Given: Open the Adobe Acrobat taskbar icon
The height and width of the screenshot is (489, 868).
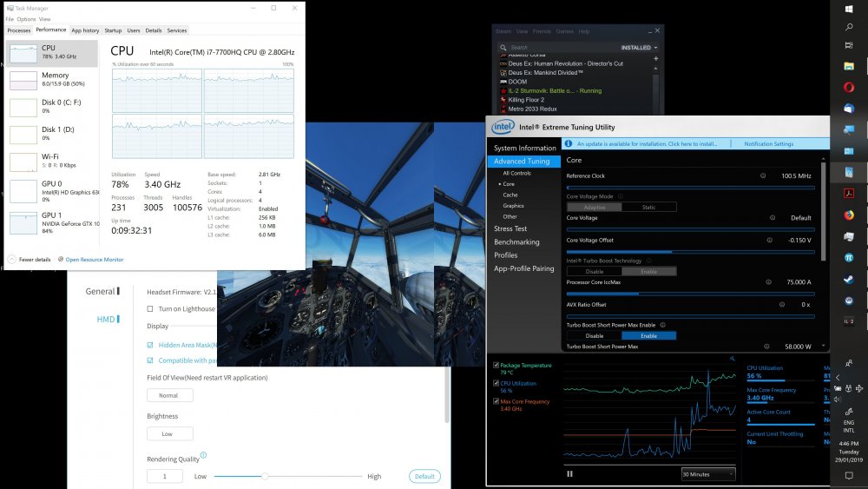Looking at the screenshot, I should 849,194.
